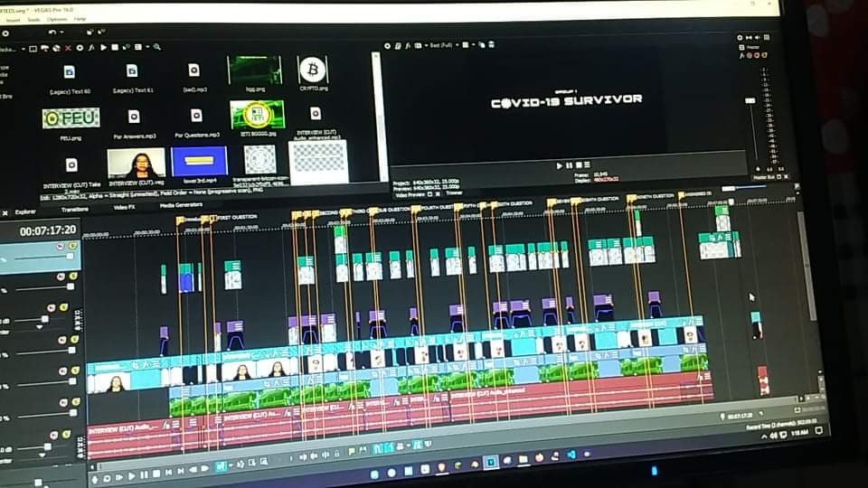
Task: Open pan dropdown arrow on third audio track
Action: [39, 327]
